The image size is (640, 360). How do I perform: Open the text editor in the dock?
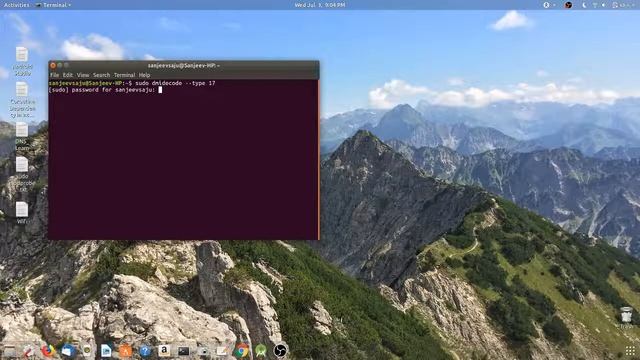click(x=222, y=350)
